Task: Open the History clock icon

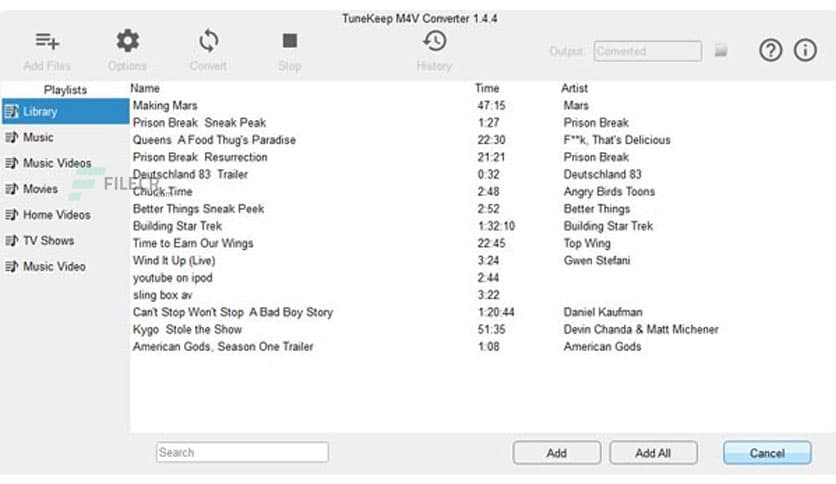Action: point(435,41)
